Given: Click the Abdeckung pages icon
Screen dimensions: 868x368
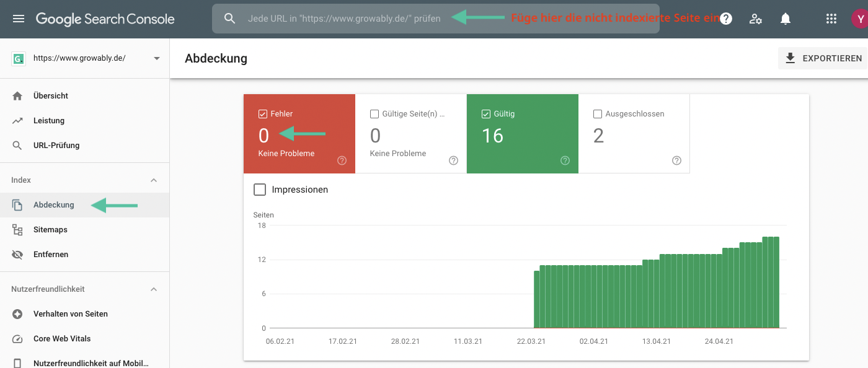Looking at the screenshot, I should point(17,205).
